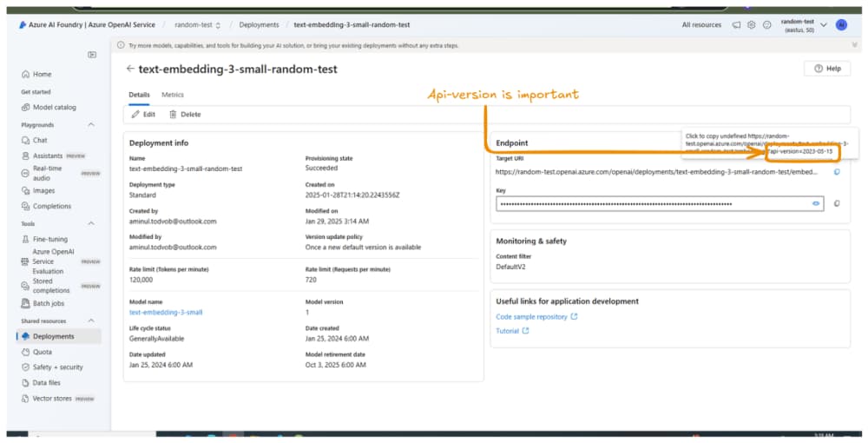The image size is (868, 443).
Task: Select the Succeeded provisioning state
Action: click(321, 169)
